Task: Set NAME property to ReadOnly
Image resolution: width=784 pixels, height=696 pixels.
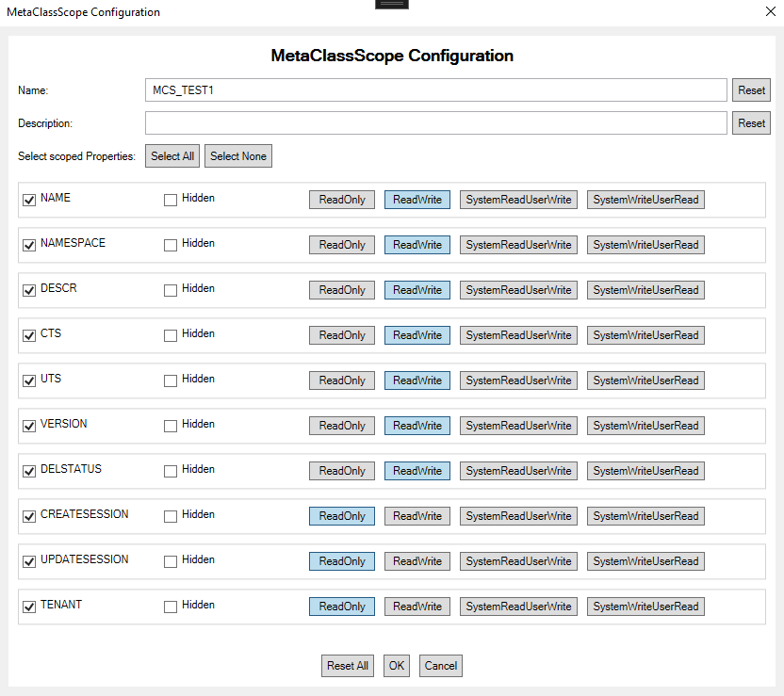Action: click(x=341, y=199)
